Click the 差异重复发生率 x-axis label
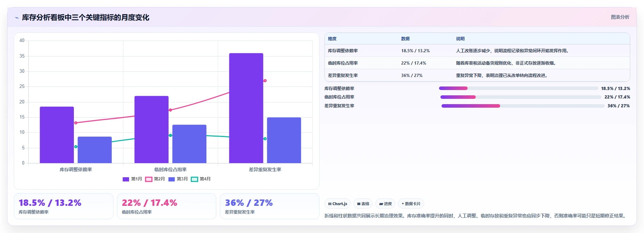 click(x=265, y=170)
